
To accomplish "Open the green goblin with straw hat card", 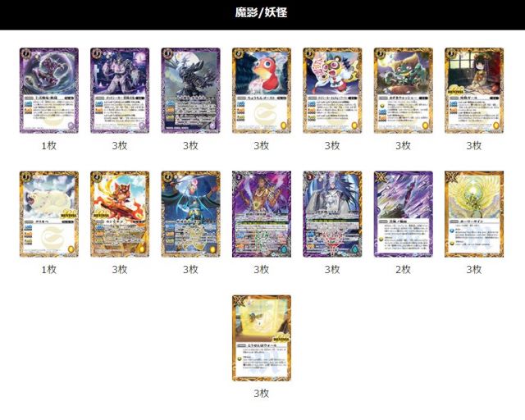I will (404, 90).
